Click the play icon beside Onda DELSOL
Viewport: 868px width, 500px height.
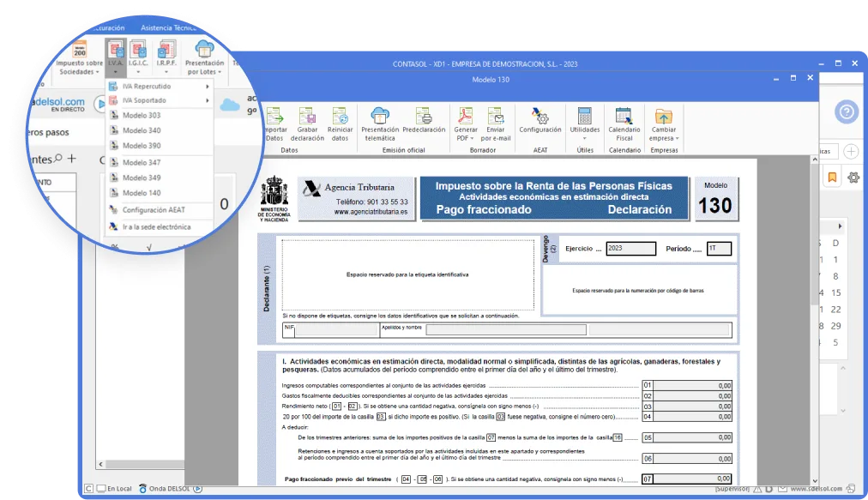[197, 488]
